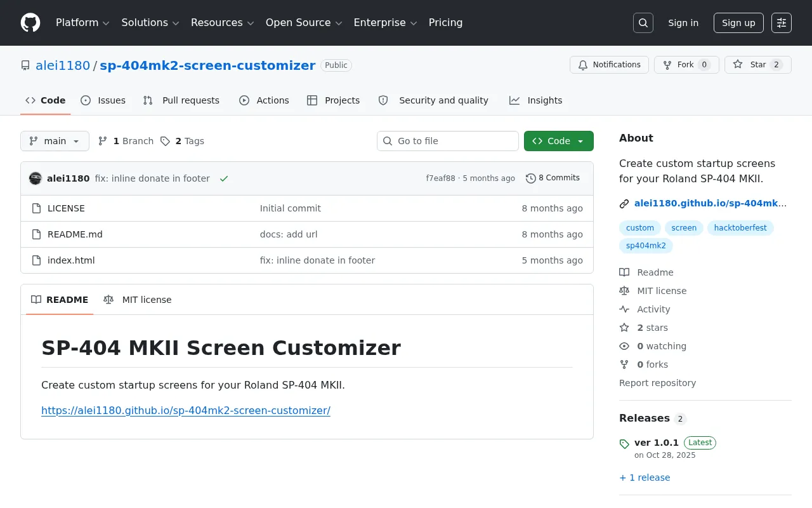812x508 pixels.
Task: Select the screen topic tag
Action: point(684,228)
